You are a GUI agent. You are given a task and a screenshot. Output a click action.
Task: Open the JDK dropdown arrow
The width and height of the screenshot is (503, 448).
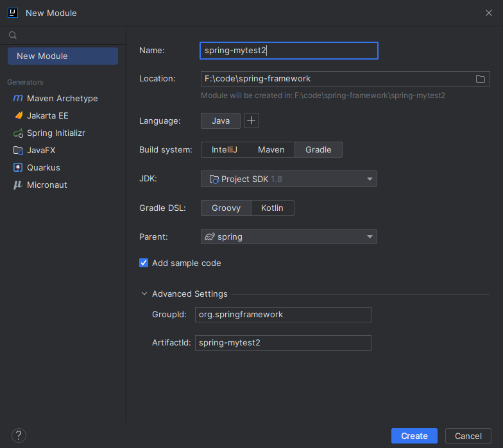[370, 179]
